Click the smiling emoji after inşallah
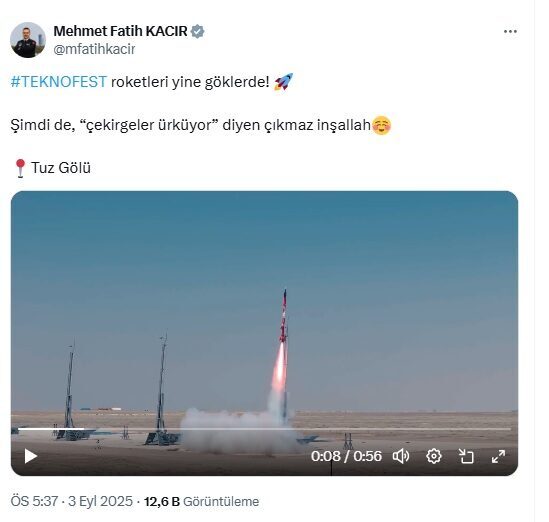 (381, 125)
